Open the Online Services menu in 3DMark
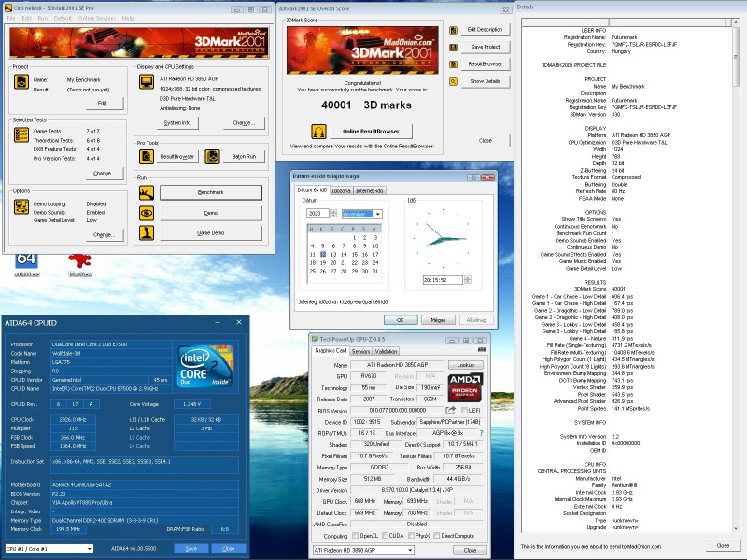 coord(97,18)
